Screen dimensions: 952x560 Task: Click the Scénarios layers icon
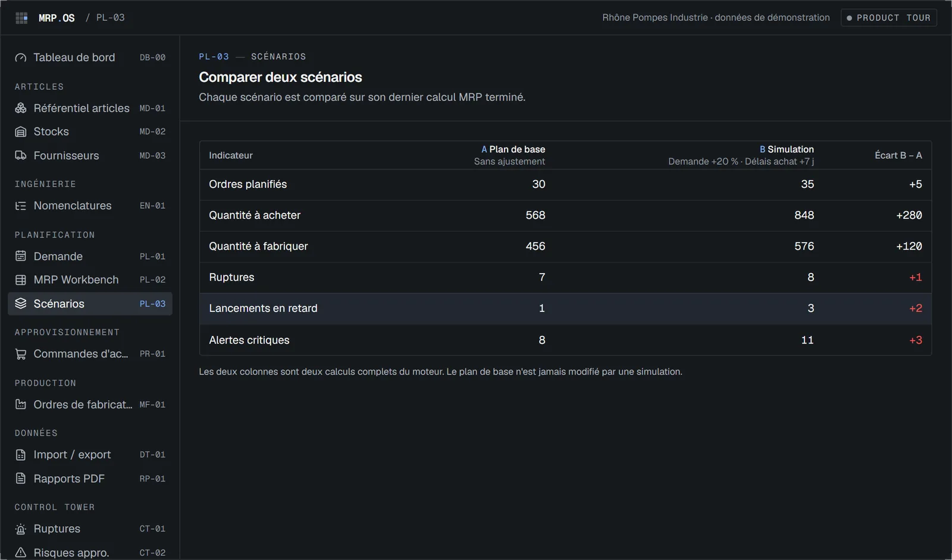tap(21, 303)
